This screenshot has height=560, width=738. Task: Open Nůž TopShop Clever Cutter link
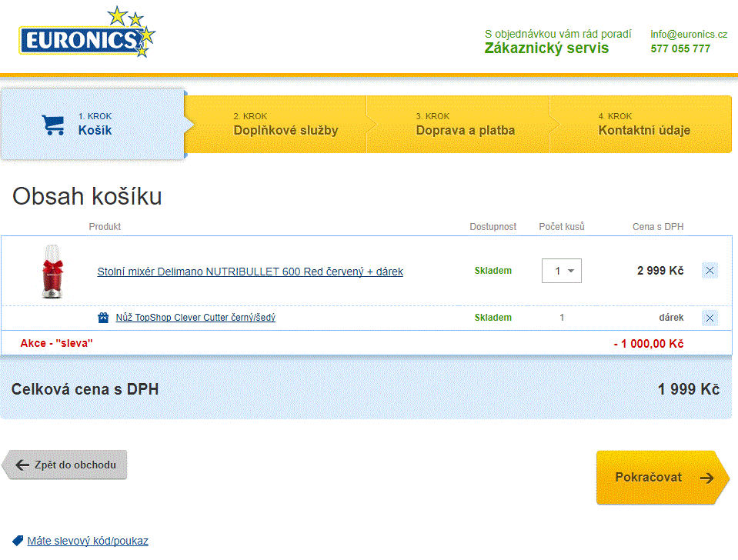pyautogui.click(x=195, y=318)
